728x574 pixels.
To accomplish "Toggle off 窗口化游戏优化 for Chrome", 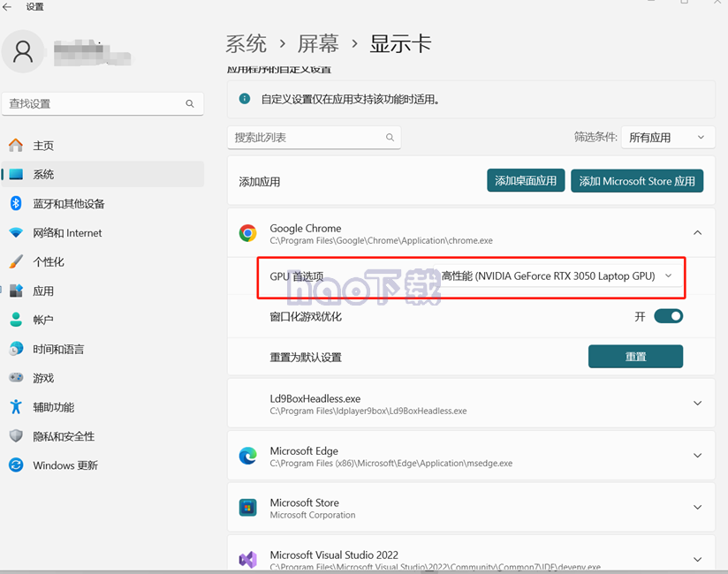I will [x=669, y=315].
